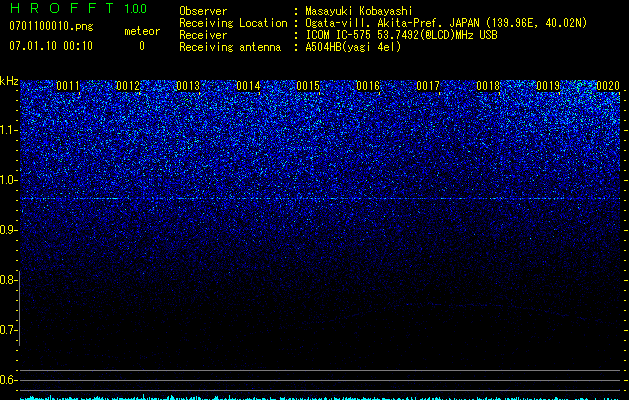Click the meteor count label
The image size is (629, 400).
point(142,31)
